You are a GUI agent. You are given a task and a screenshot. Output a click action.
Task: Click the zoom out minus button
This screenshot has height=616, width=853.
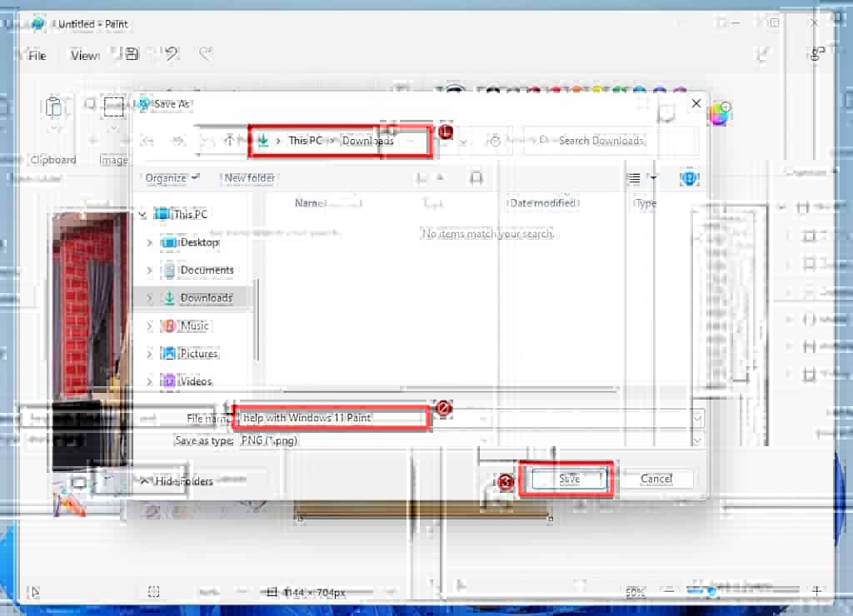tap(669, 590)
